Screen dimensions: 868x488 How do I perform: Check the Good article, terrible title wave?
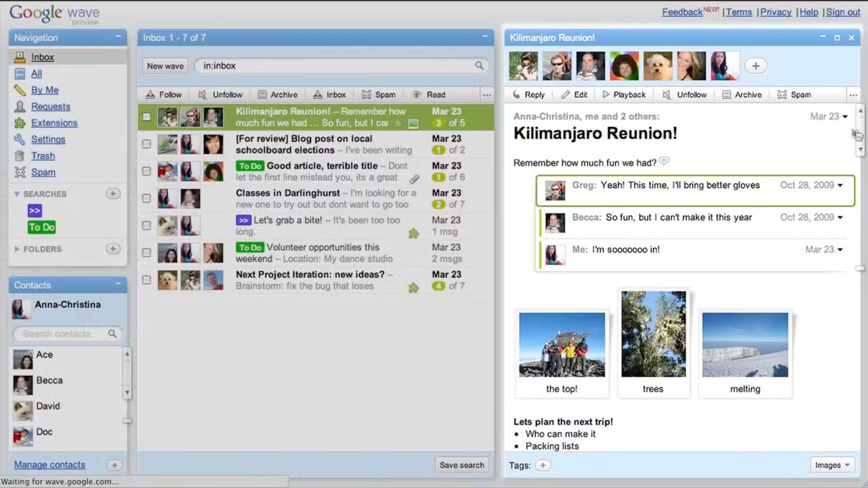point(146,171)
